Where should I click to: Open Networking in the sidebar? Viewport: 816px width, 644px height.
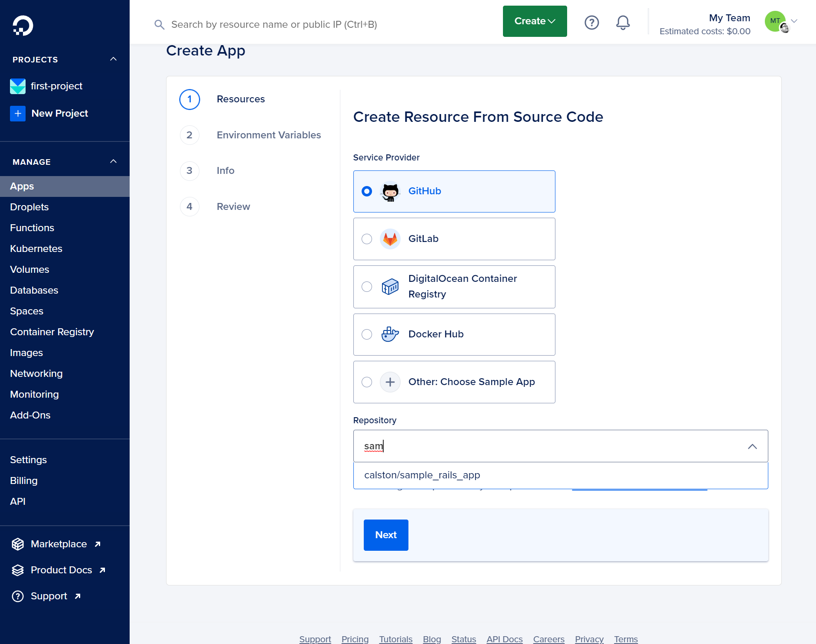(65, 374)
